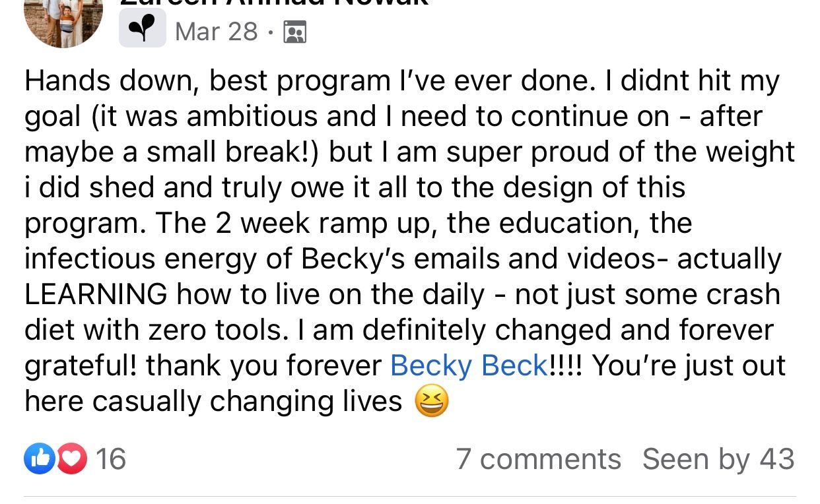Click the blue thumbs-up Like reaction icon
This screenshot has width=820, height=504.
point(39,459)
